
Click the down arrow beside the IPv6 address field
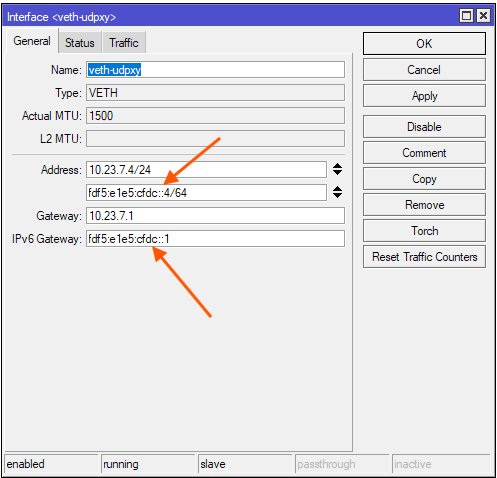pos(337,195)
